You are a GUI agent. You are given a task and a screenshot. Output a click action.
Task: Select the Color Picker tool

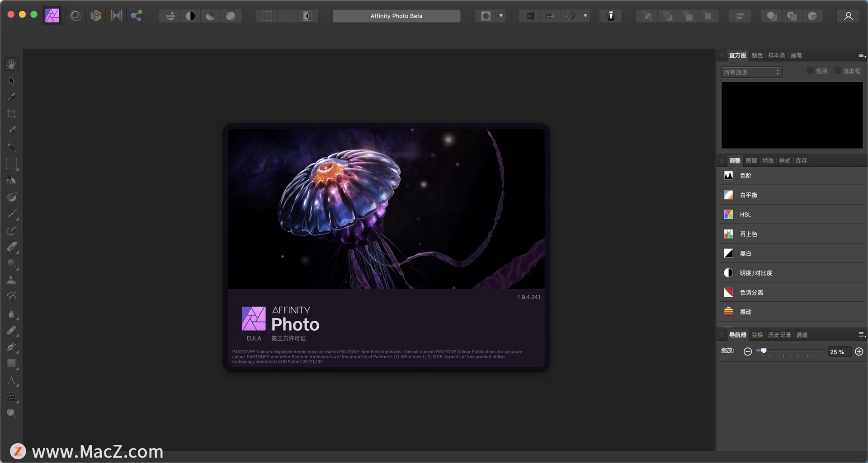pyautogui.click(x=12, y=97)
